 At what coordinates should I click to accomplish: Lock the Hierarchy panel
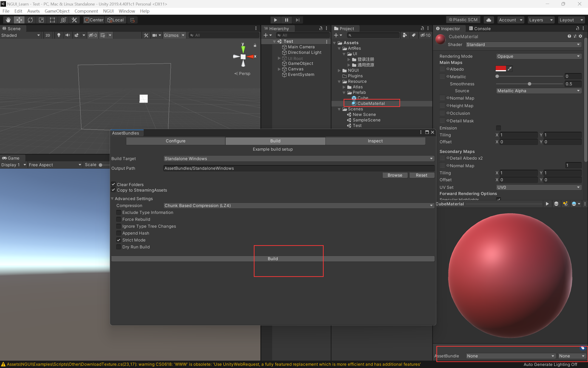321,29
